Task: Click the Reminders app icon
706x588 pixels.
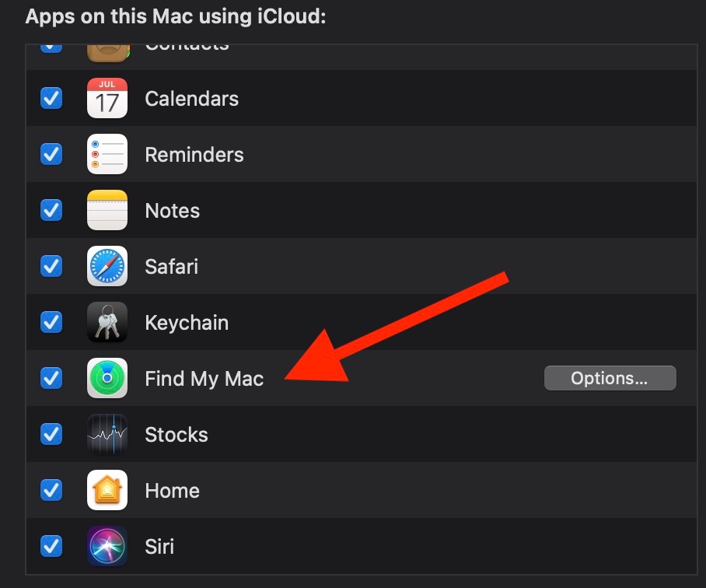Action: click(x=107, y=154)
